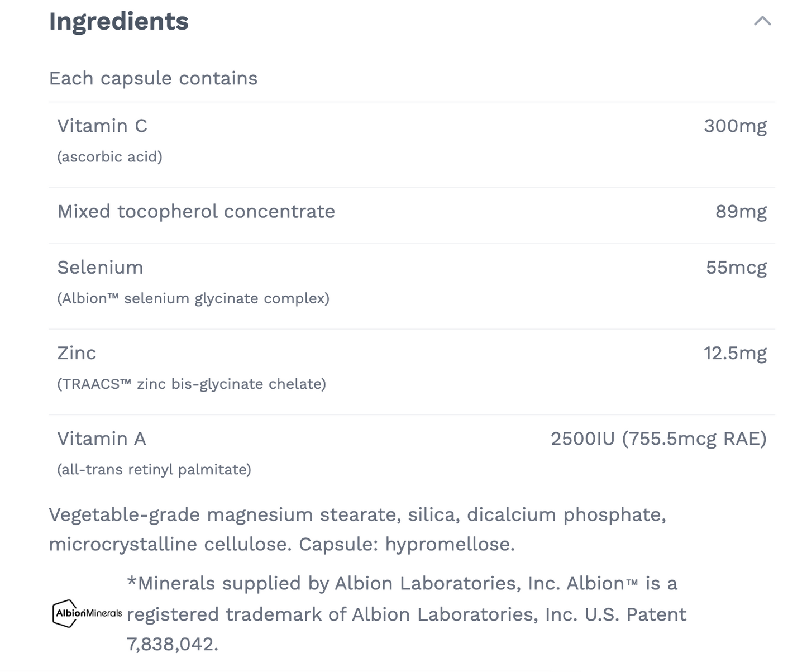Click the ascorbic acid sub-label

(109, 157)
